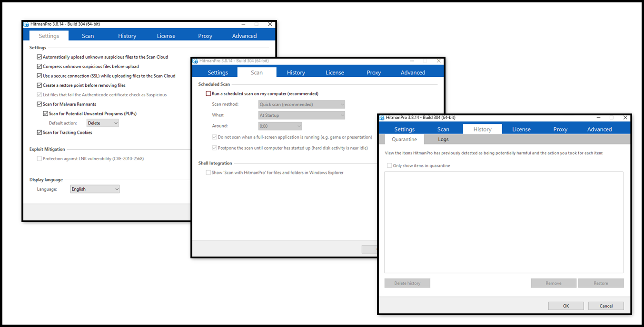Open License tab in the History window

click(522, 129)
